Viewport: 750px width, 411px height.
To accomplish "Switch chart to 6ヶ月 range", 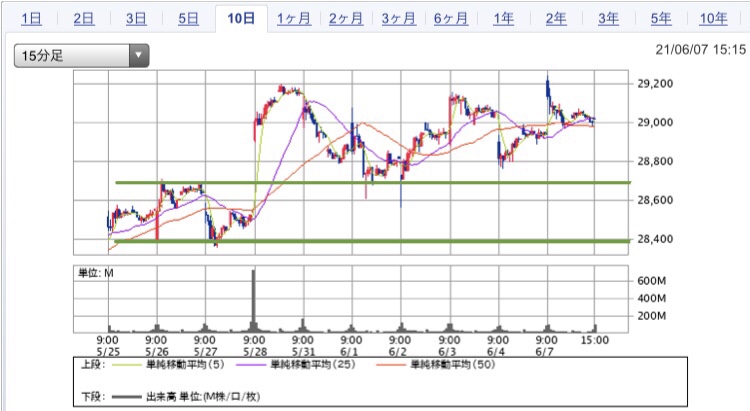I will coord(451,19).
